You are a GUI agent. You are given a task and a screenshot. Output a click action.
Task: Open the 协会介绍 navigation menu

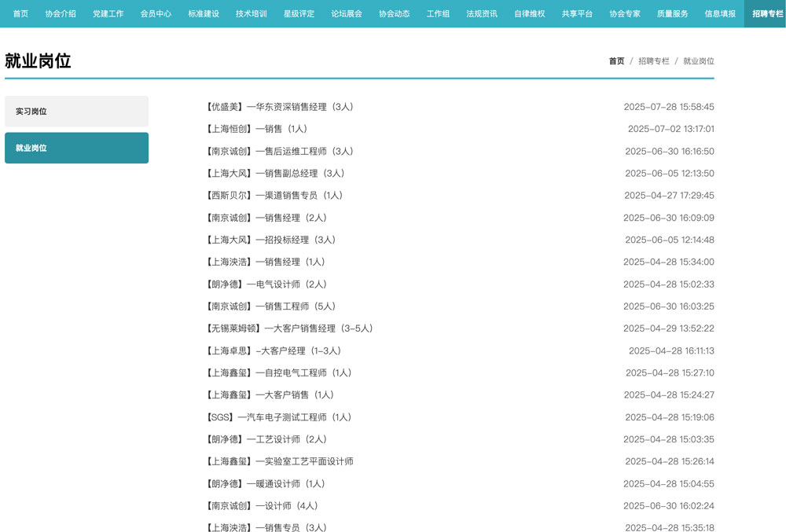(x=61, y=13)
